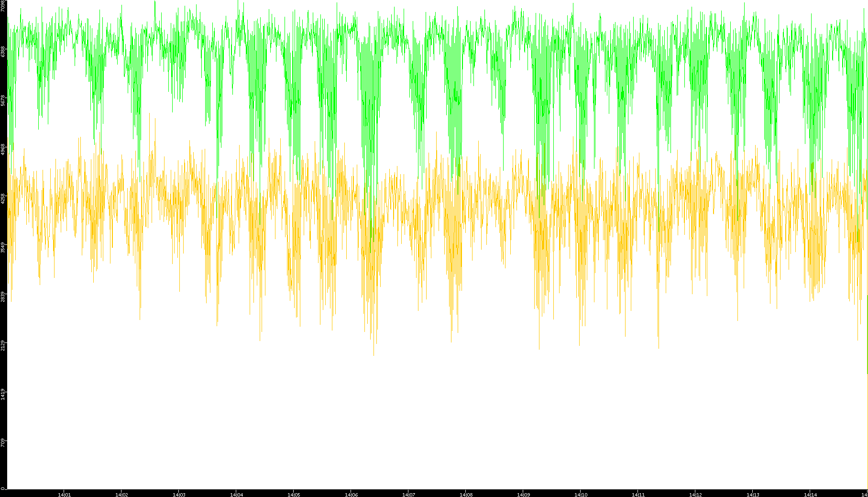Pick the 14:11 time axis label
868x497 pixels.
point(638,495)
